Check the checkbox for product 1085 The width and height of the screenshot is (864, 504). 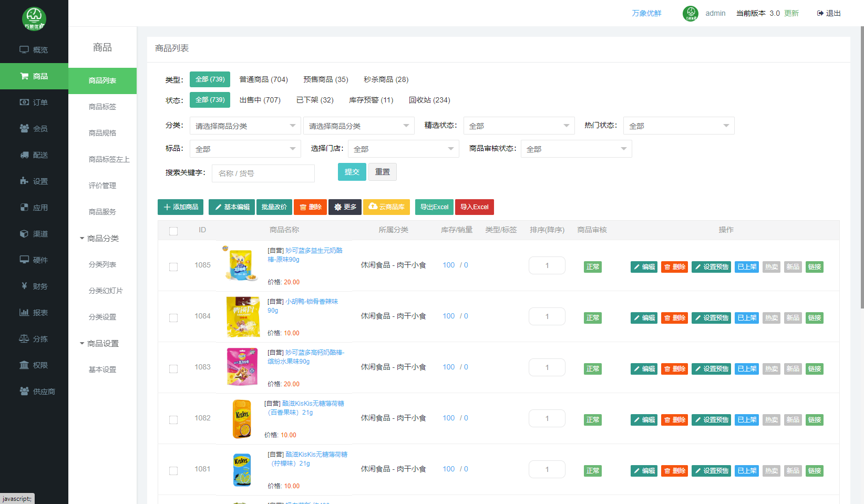click(x=173, y=267)
